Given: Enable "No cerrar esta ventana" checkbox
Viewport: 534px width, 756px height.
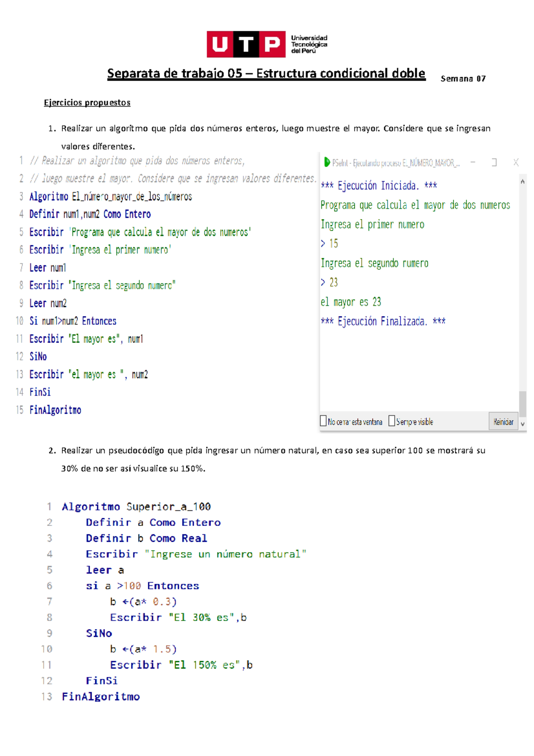Looking at the screenshot, I should coord(324,421).
